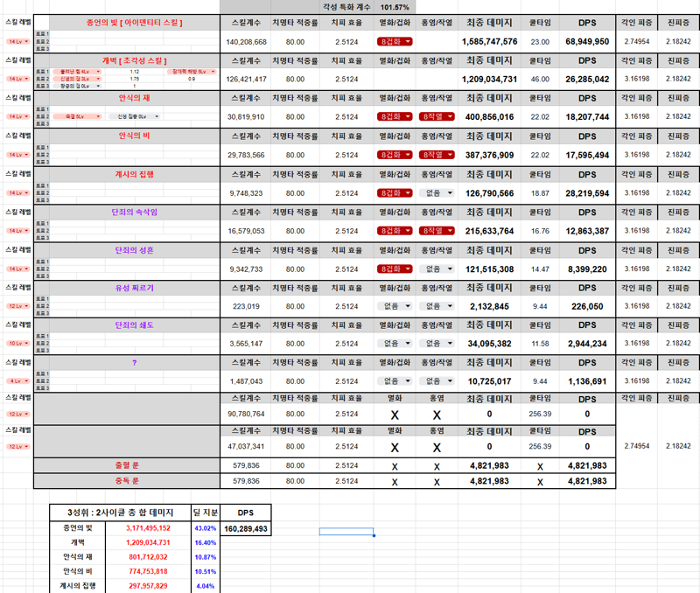Open the 8겁화 dropdown for 단죄의 속삭임

pos(395,231)
